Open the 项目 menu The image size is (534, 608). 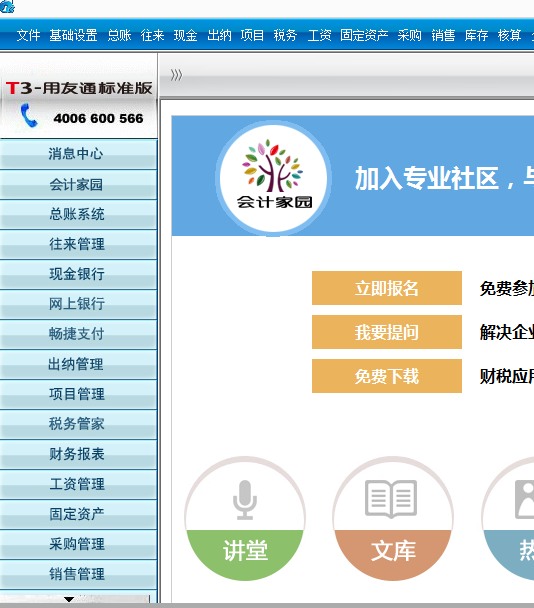[x=252, y=35]
